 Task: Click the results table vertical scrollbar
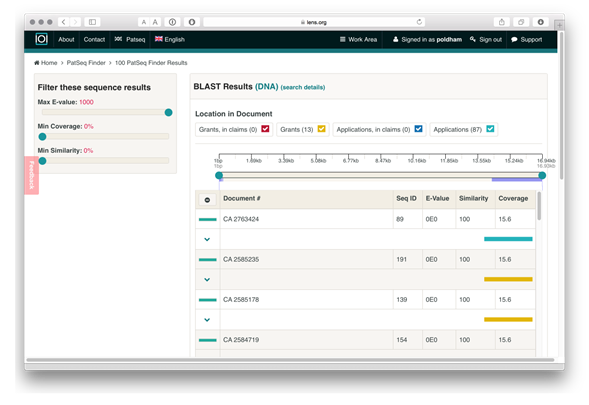539,206
